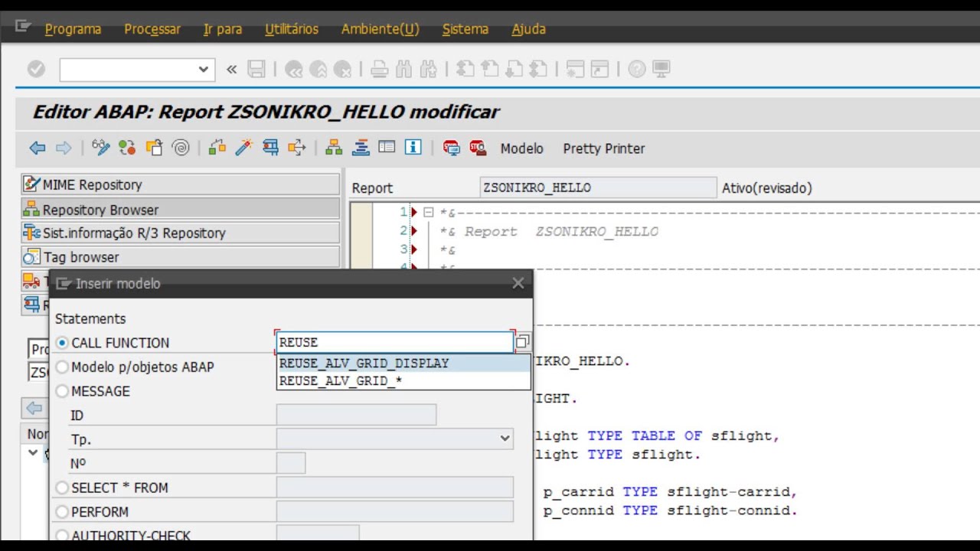Choose the REUSE_ALV_GRID_* suggestion
The image size is (980, 551).
(403, 380)
